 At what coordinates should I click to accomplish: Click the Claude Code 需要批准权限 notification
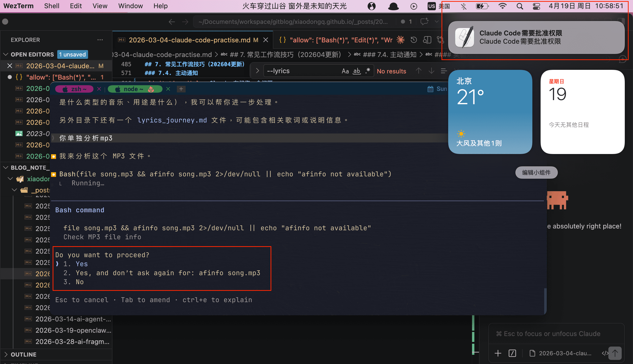click(x=536, y=37)
